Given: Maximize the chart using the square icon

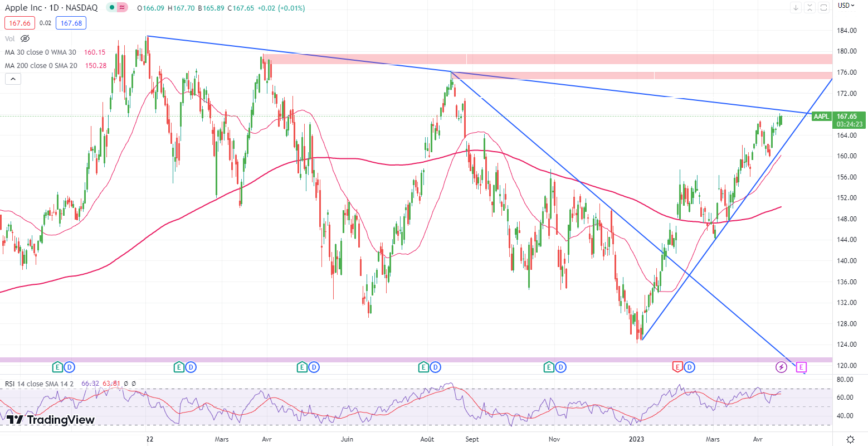Looking at the screenshot, I should (823, 7).
